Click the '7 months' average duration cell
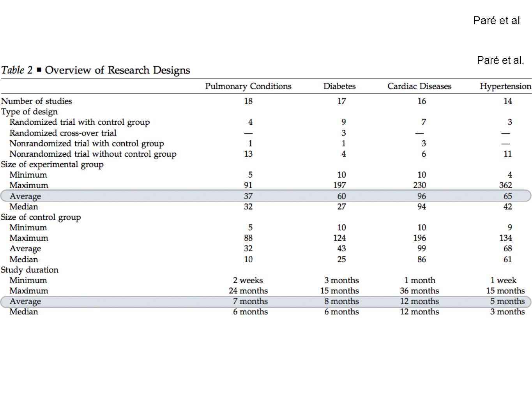The height and width of the screenshot is (399, 532). click(x=250, y=301)
